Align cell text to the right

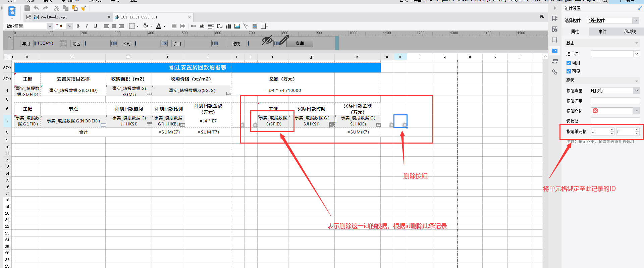click(121, 26)
